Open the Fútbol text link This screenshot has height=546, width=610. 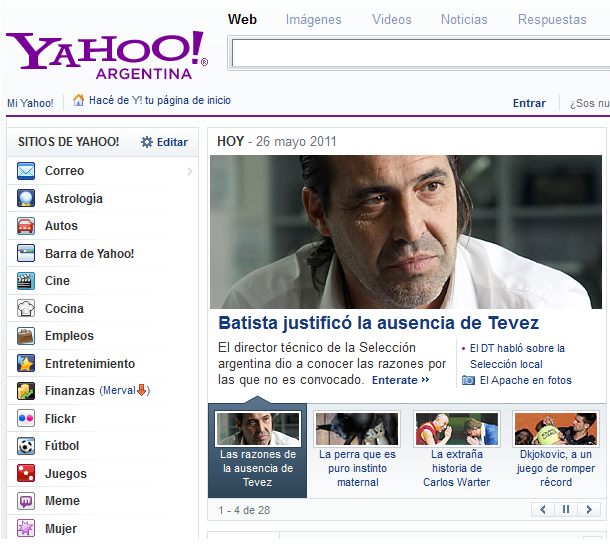point(62,446)
